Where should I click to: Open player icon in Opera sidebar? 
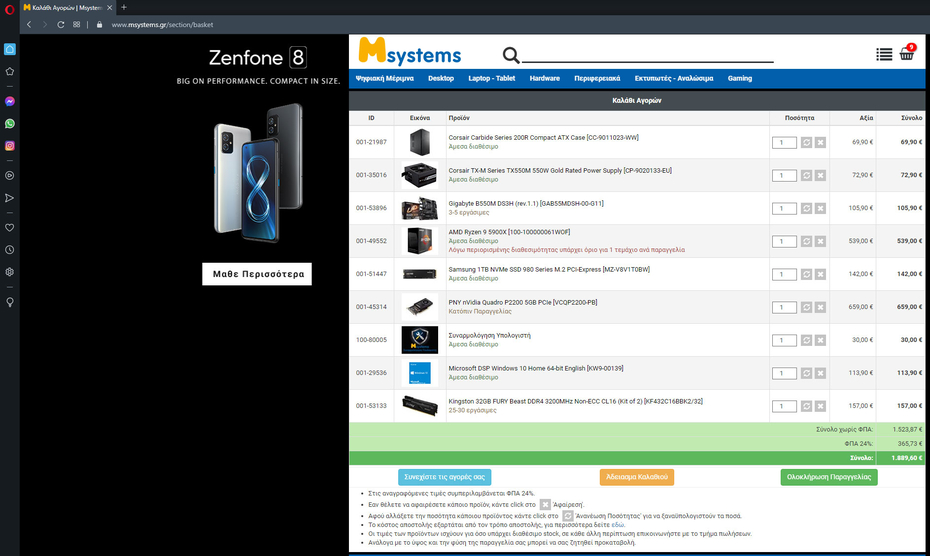click(9, 176)
